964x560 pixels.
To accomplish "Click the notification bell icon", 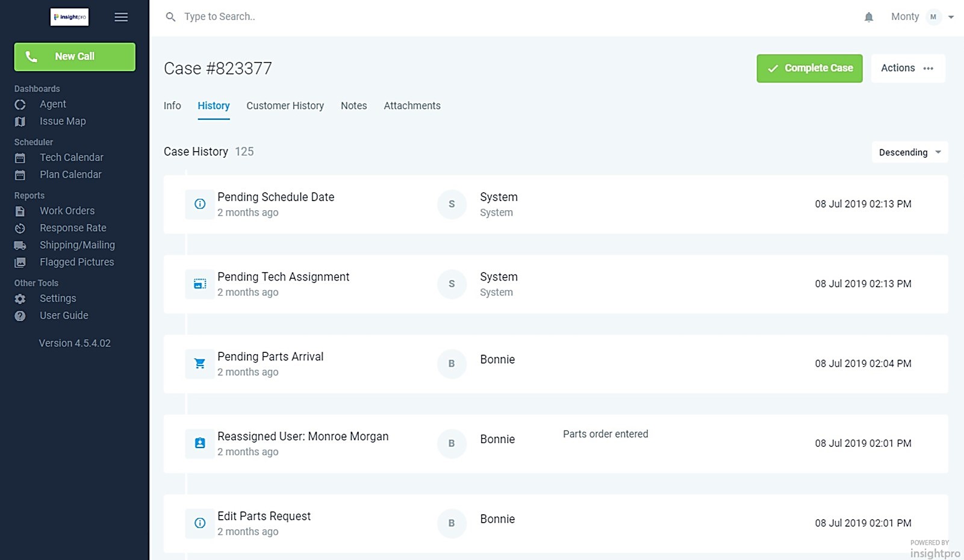I will (x=868, y=17).
